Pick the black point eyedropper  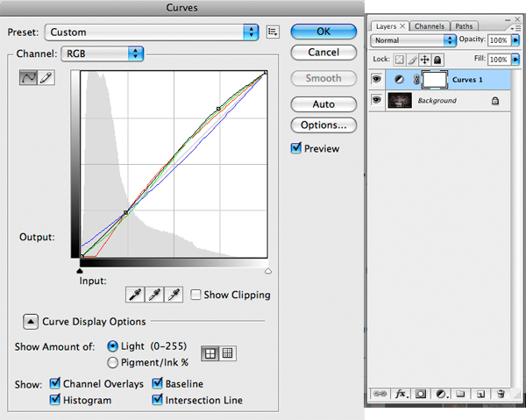click(135, 295)
